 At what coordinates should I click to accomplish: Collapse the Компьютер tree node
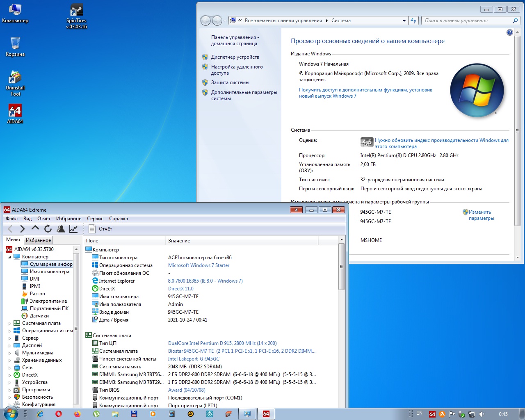click(9, 257)
